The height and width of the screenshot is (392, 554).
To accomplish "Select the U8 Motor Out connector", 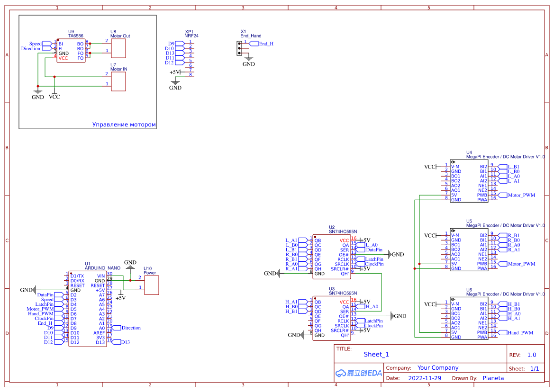I will coord(118,47).
